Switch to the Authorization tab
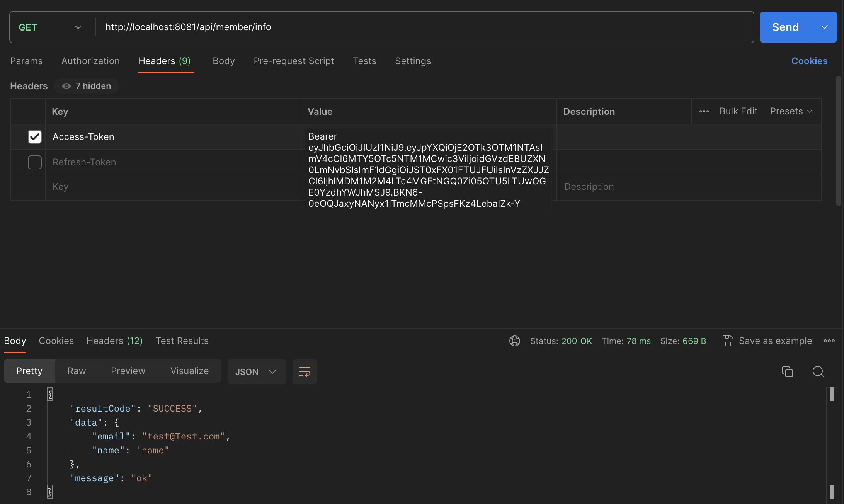The width and height of the screenshot is (844, 504). [x=90, y=61]
